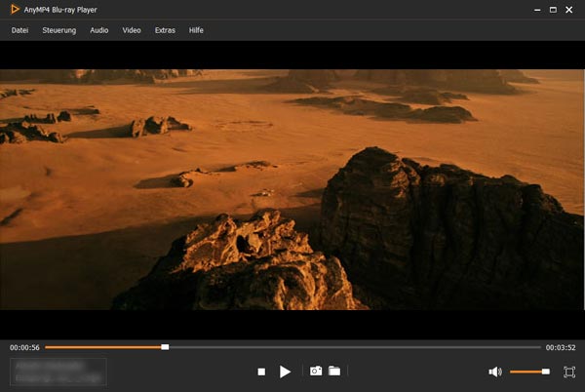Click the volume slider handle
Image resolution: width=585 pixels, height=392 pixels.
pyautogui.click(x=545, y=372)
